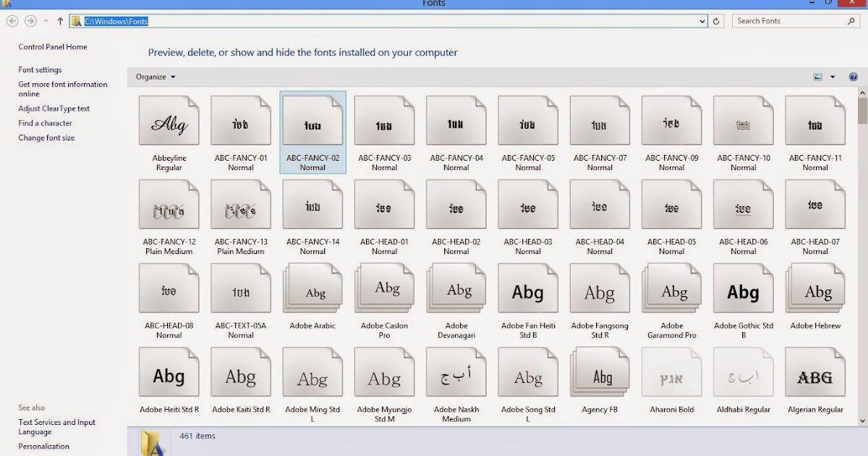
Task: Select Adobe Naskh Medium font icon
Action: click(x=456, y=373)
